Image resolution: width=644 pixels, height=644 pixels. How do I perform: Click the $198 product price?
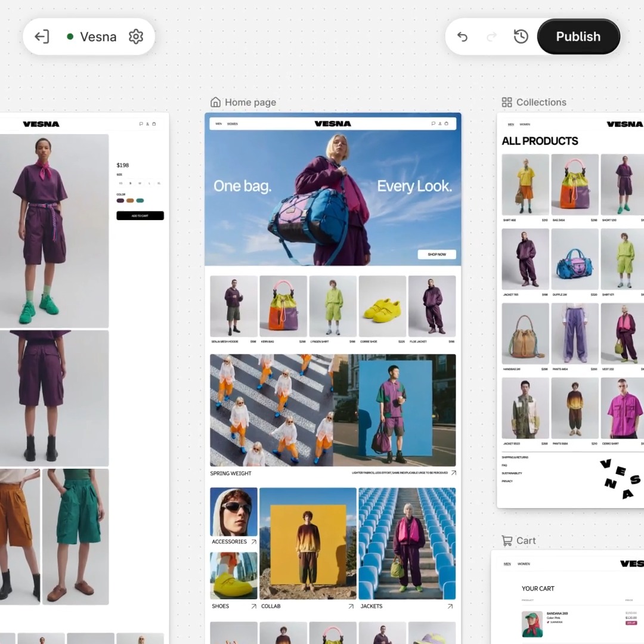123,165
